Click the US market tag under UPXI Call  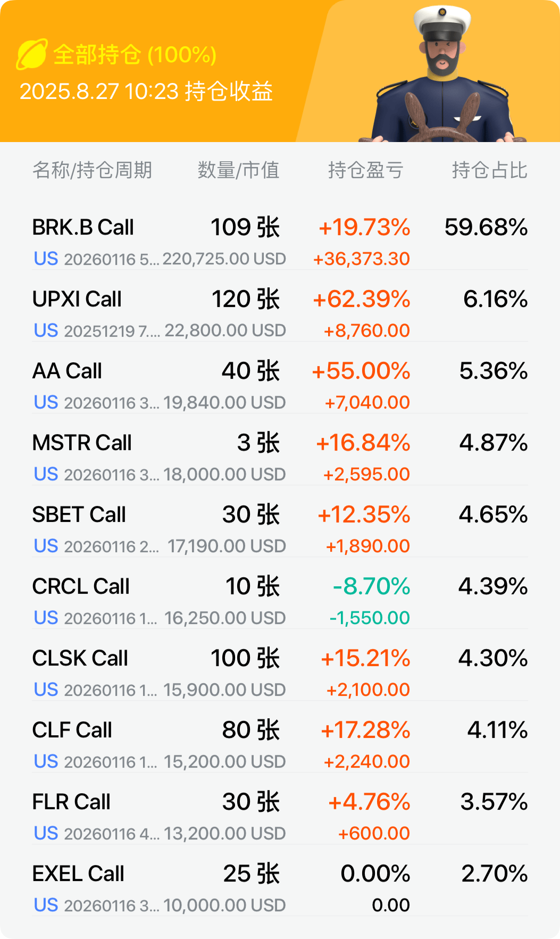point(46,331)
